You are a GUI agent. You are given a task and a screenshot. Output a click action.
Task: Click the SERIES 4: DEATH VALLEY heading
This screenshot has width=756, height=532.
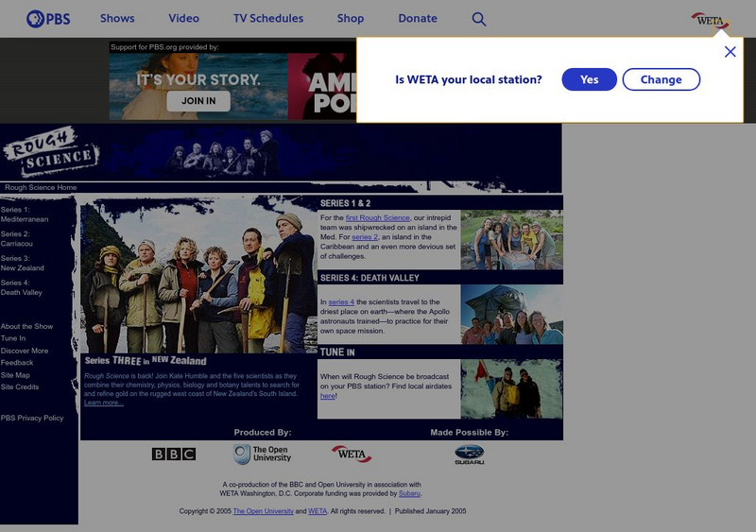click(369, 278)
